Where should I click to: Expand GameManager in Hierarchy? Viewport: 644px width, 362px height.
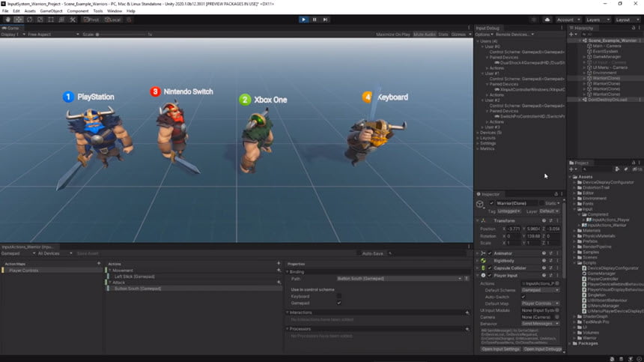pos(584,57)
